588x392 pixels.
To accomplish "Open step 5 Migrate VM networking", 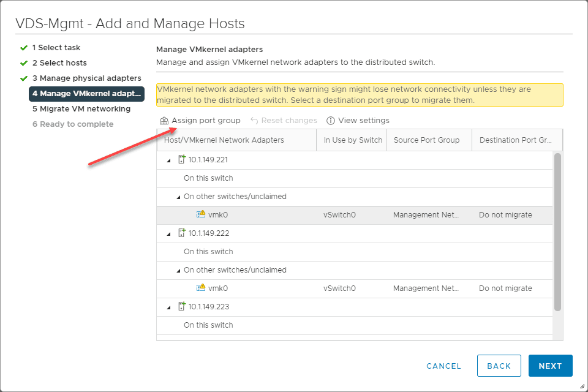I will tap(81, 109).
